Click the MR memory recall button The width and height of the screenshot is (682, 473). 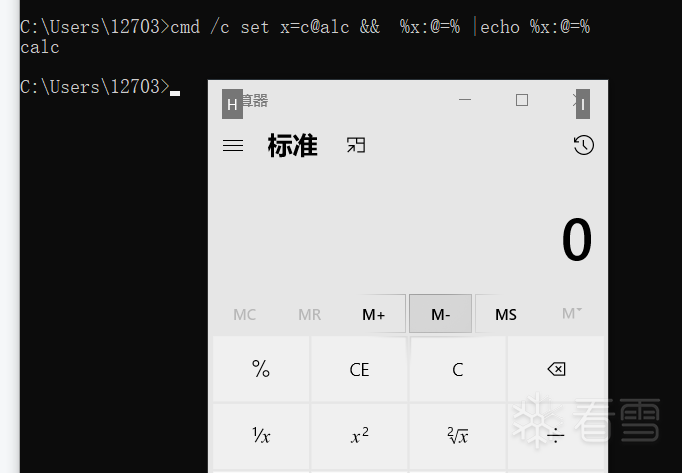309,314
